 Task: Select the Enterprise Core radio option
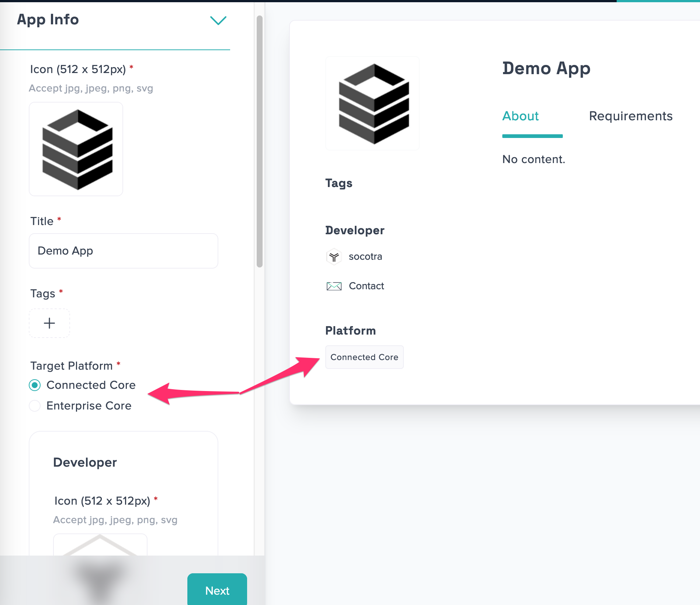[35, 406]
